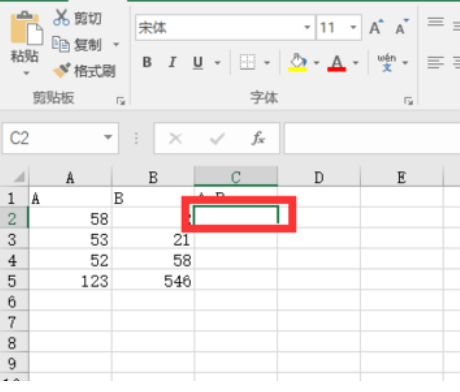This screenshot has width=460, height=392.
Task: Click the Paste clipboard icon
Action: (27, 28)
